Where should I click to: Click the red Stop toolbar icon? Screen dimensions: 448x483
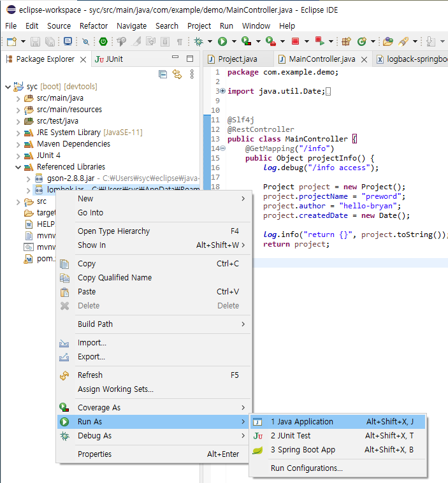click(x=295, y=41)
